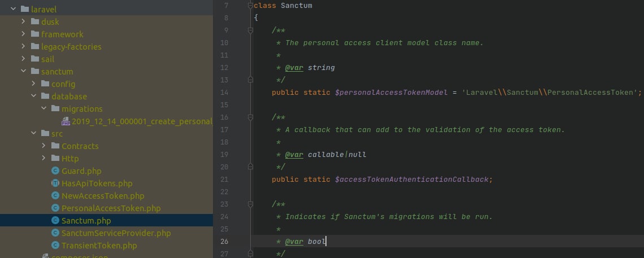Click the sanctum folder icon
Viewport: 644px width, 258px height.
coord(35,71)
